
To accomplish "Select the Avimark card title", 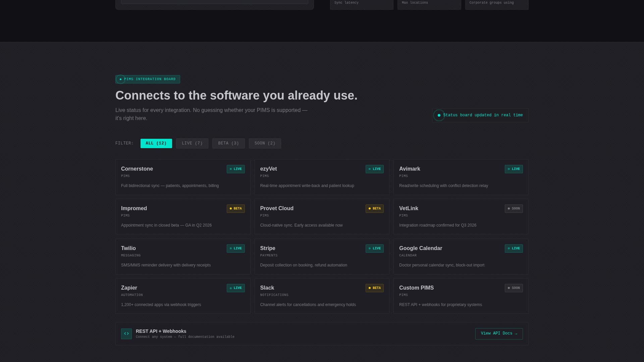I will point(410,169).
